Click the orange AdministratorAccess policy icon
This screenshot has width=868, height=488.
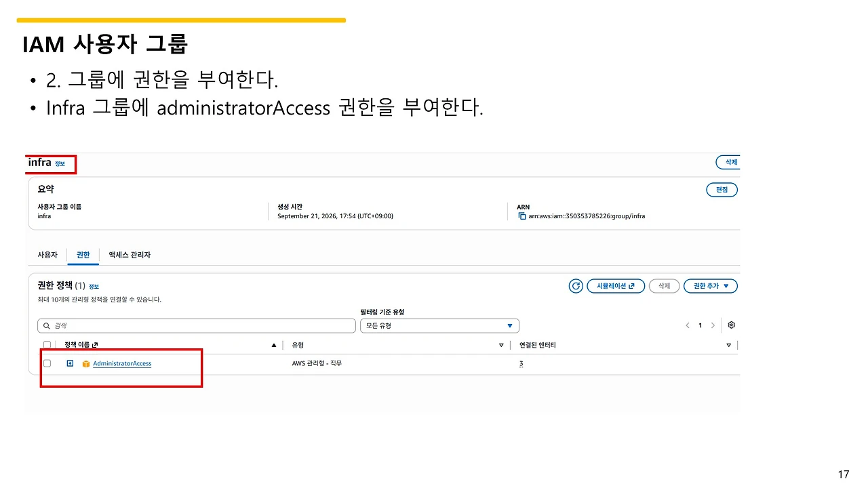pos(86,364)
